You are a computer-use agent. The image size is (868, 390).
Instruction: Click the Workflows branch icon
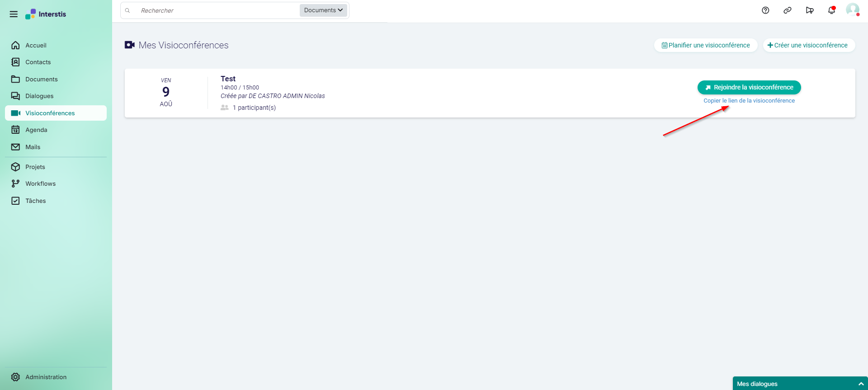click(x=15, y=183)
